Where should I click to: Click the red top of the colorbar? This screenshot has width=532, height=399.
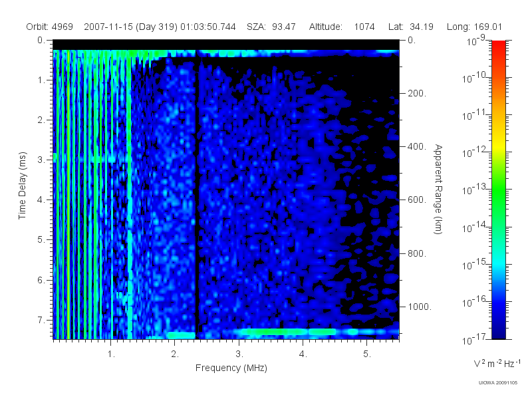(499, 47)
